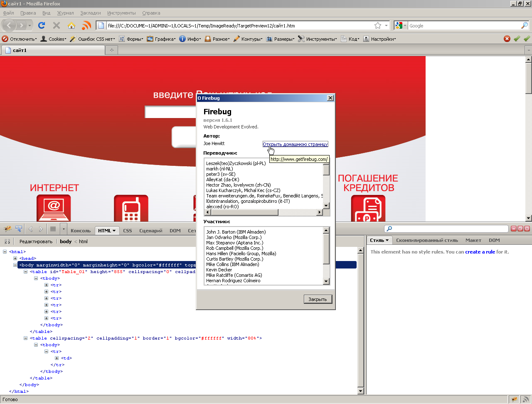The height and width of the screenshot is (404, 532).
Task: Open the Размеры dropdown menu
Action: (281, 39)
